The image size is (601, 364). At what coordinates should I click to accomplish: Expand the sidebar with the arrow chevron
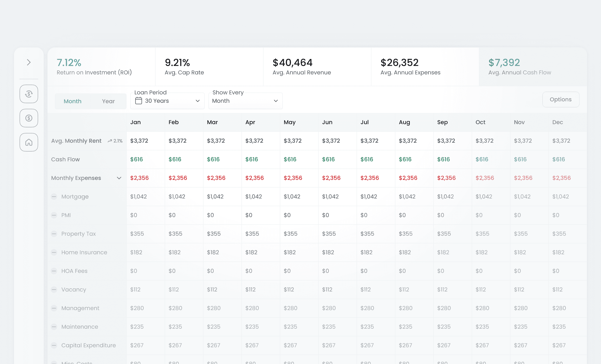(29, 63)
